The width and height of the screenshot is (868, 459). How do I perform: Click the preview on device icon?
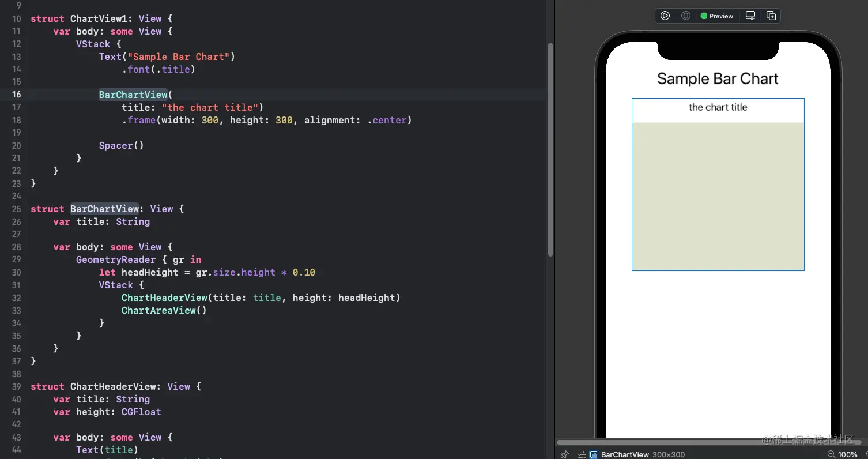coord(685,16)
